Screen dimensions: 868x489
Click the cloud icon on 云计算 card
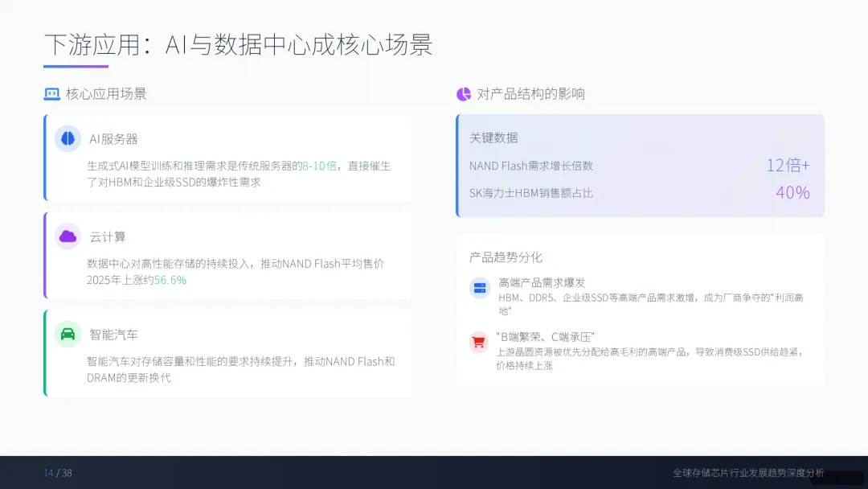click(68, 236)
